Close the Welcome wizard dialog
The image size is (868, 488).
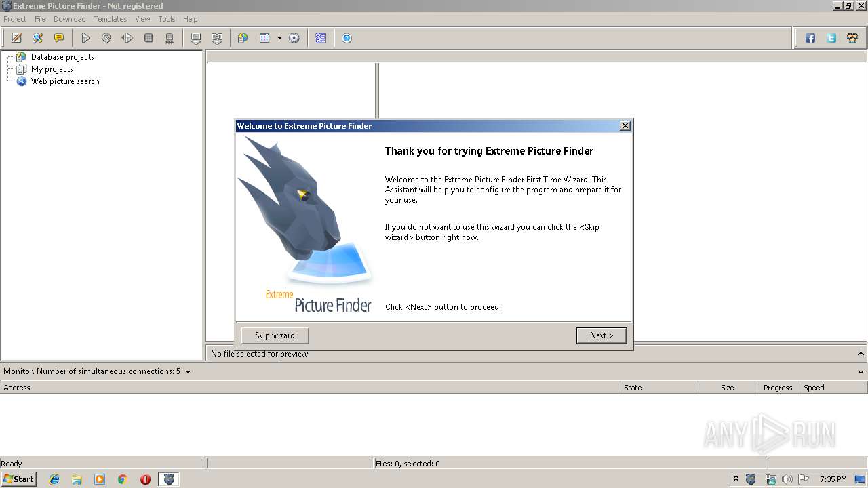click(625, 126)
